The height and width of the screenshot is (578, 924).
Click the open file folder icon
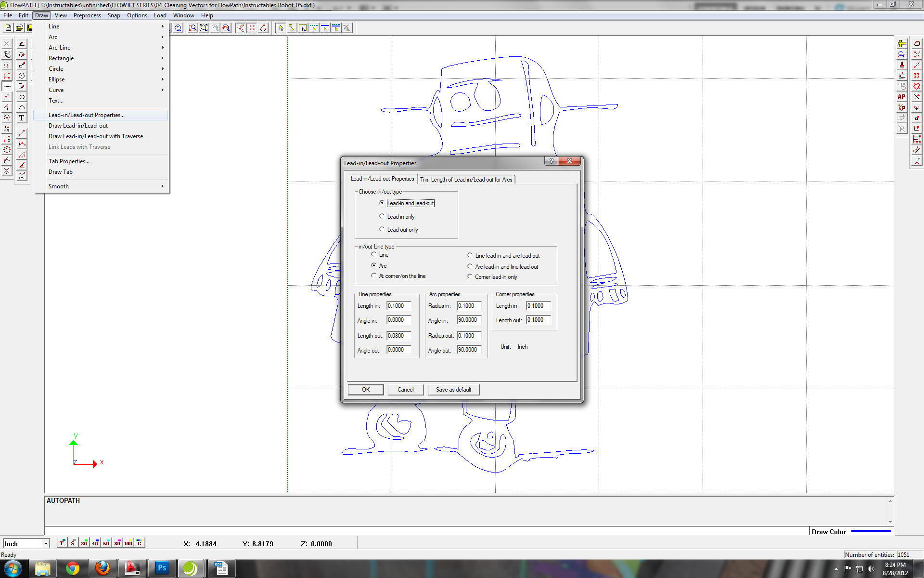(x=19, y=28)
